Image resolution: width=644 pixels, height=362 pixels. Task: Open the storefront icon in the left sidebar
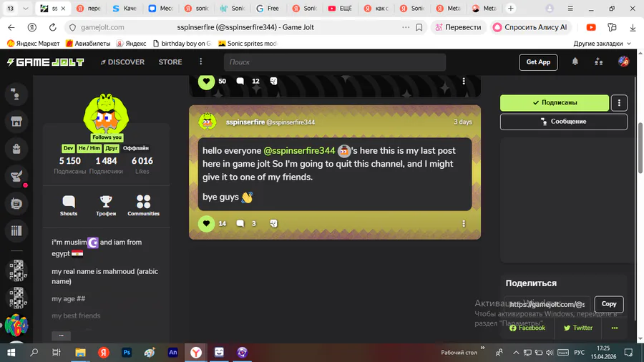[16, 122]
